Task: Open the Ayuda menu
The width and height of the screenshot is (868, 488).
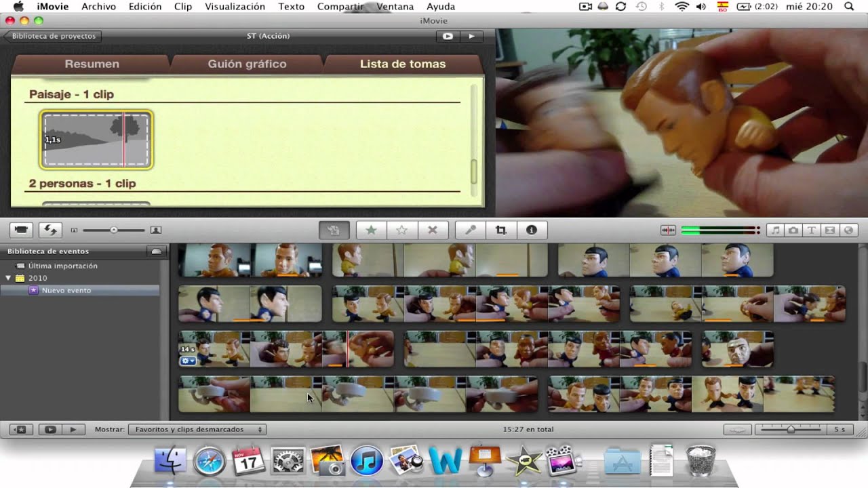Action: tap(441, 7)
